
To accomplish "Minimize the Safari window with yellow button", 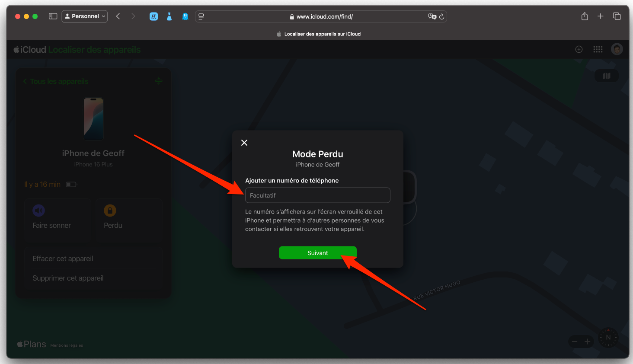I will [26, 16].
